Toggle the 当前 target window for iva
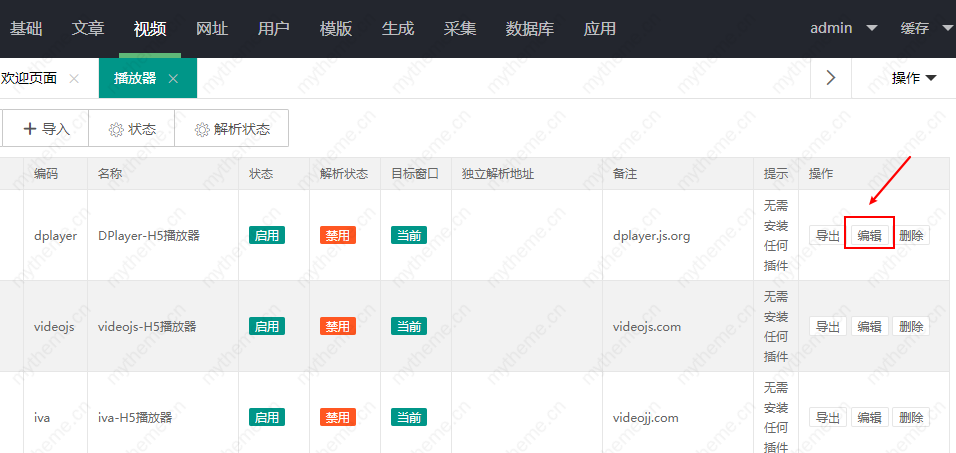This screenshot has width=956, height=453. click(x=409, y=417)
